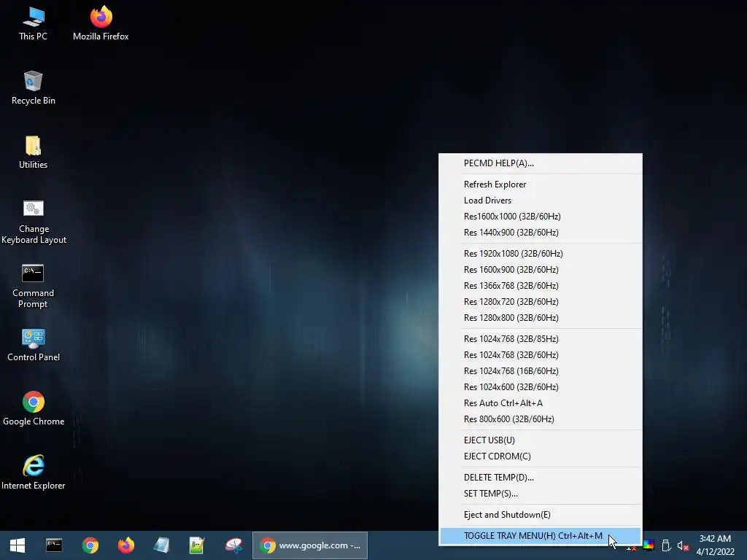
Task: Open Command Prompt from the taskbar
Action: tap(54, 545)
